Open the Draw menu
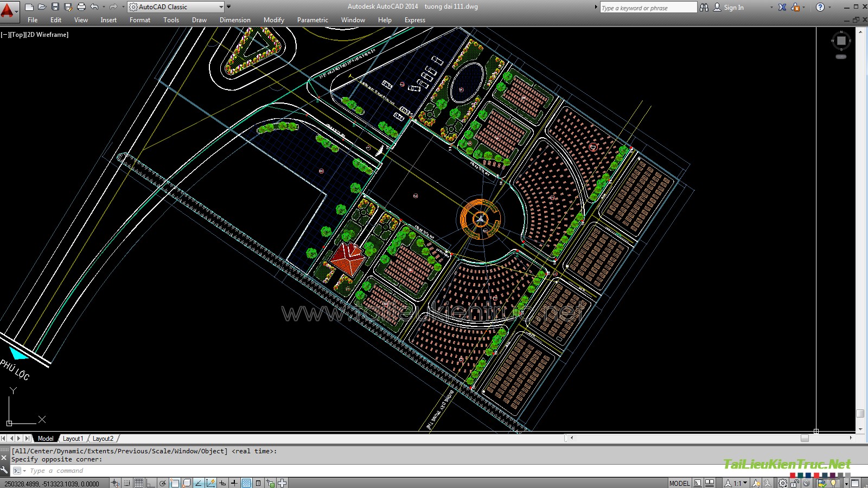 click(x=199, y=20)
